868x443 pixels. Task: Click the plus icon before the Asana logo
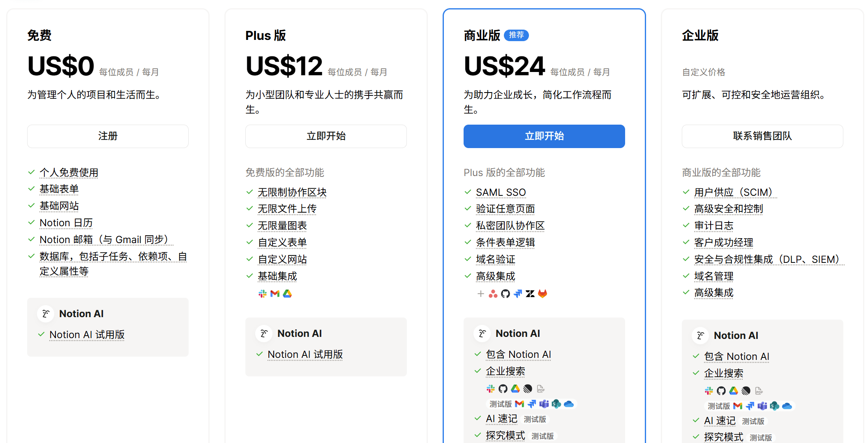tap(481, 294)
